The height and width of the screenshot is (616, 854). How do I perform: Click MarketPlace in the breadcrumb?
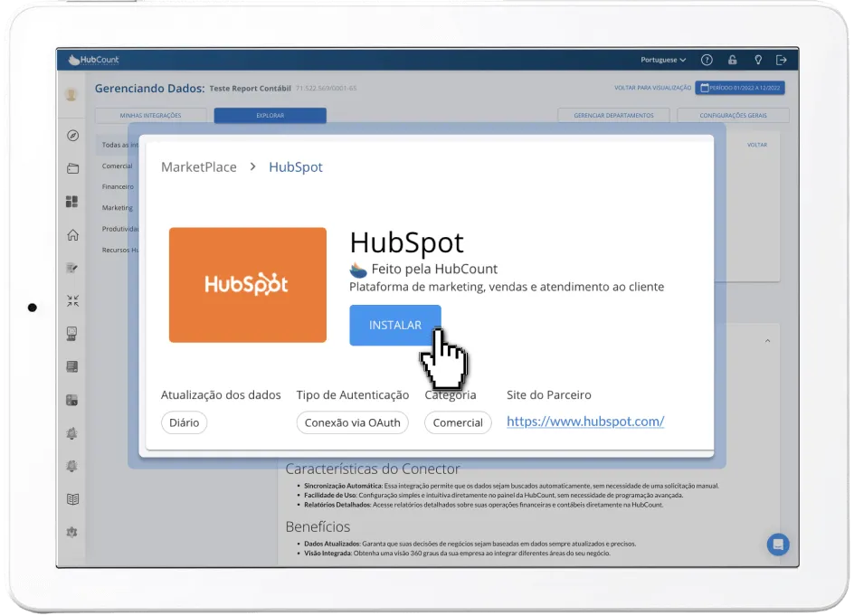(199, 167)
